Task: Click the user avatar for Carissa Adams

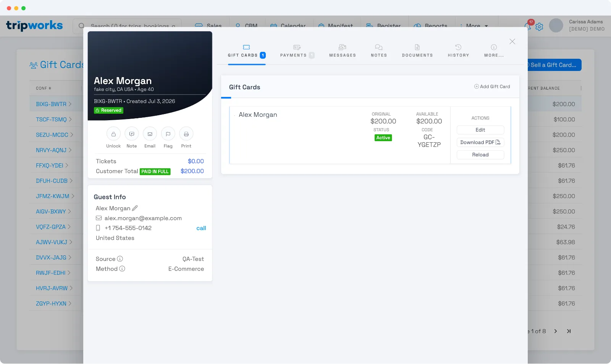Action: tap(556, 26)
